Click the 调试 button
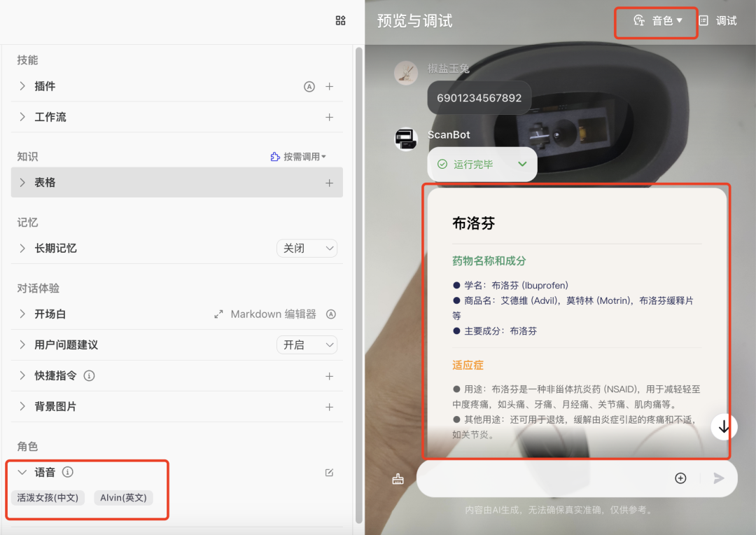Screen dimensions: 756x535 [x=726, y=21]
